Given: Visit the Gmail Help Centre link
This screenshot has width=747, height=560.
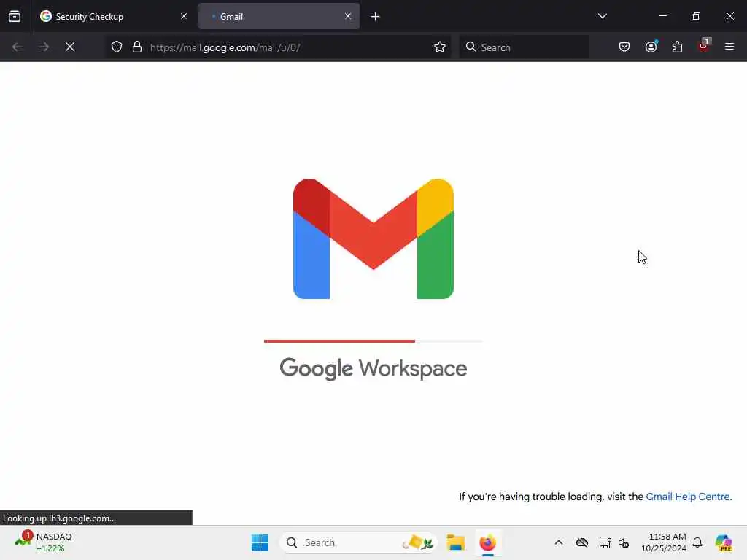Looking at the screenshot, I should [687, 497].
